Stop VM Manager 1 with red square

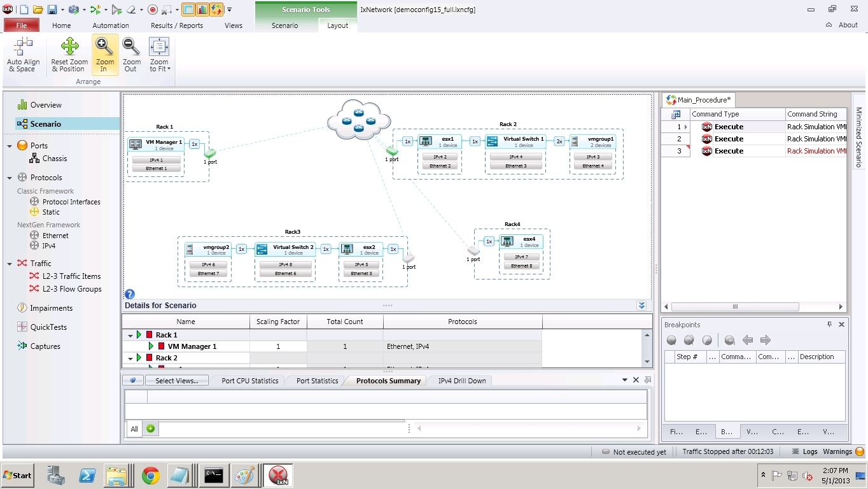coord(162,346)
